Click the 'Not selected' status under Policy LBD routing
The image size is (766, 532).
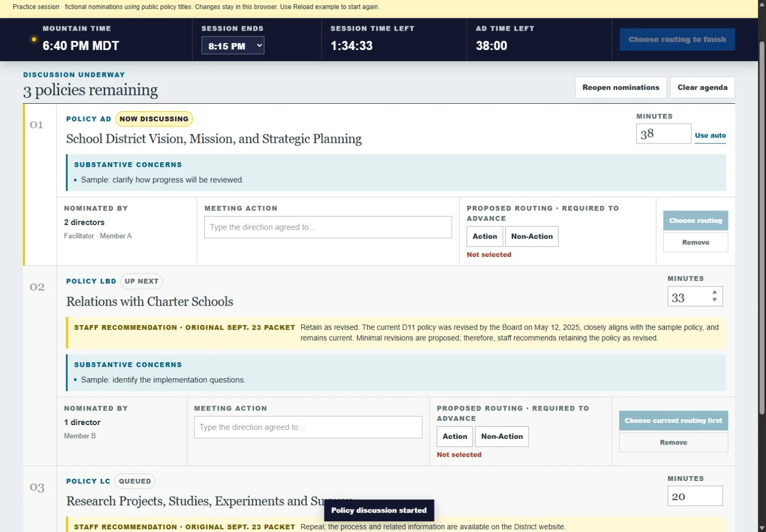click(459, 455)
